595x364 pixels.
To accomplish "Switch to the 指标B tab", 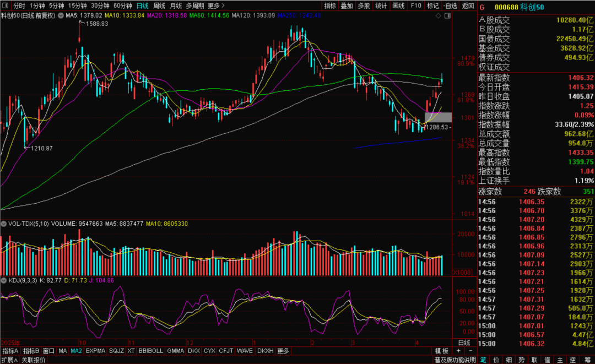I will pos(31,351).
